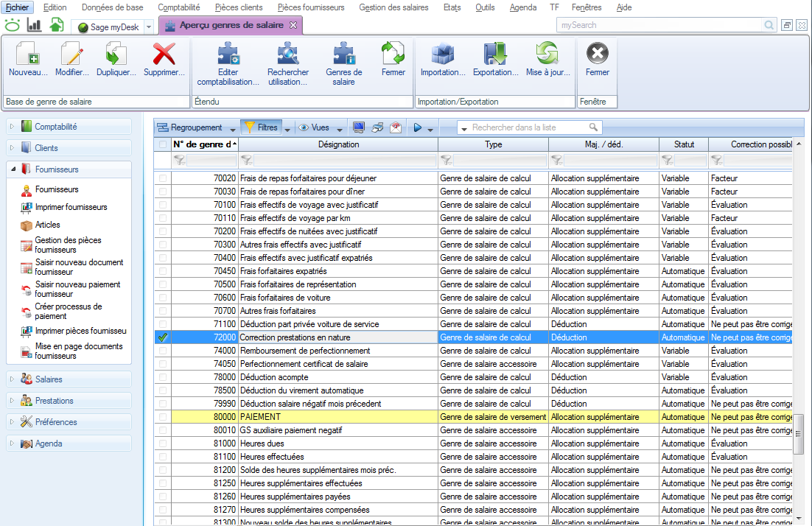This screenshot has height=526, width=812.
Task: Switch to the Sage myDesk tab
Action: pyautogui.click(x=110, y=27)
